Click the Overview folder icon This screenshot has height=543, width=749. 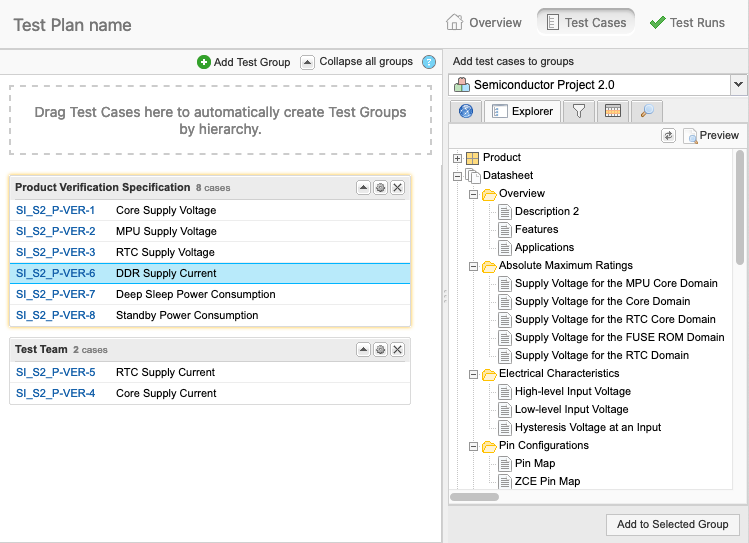pos(489,194)
